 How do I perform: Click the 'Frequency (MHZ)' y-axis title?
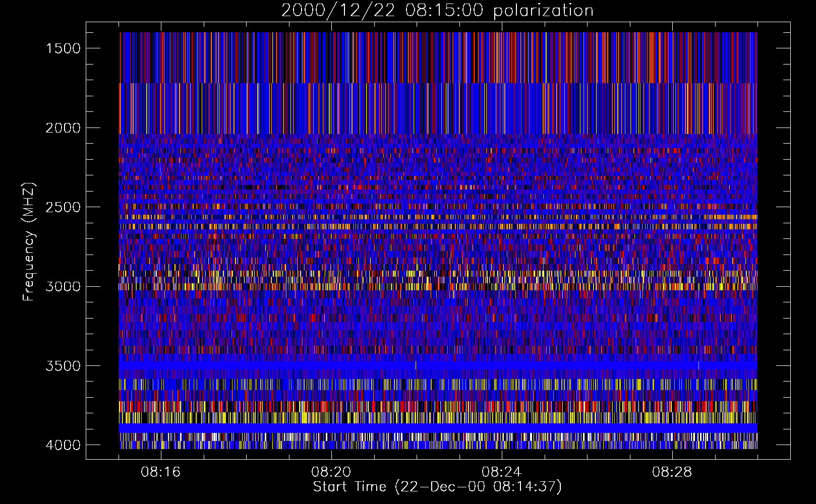coord(30,241)
